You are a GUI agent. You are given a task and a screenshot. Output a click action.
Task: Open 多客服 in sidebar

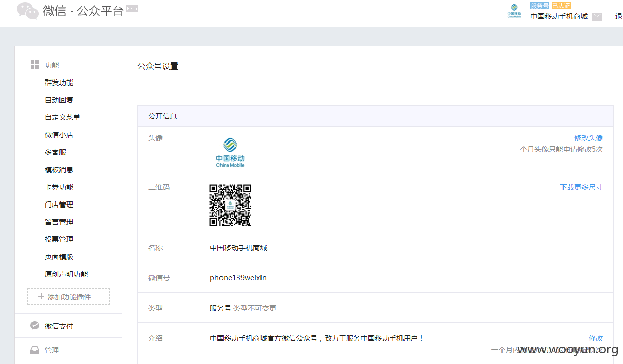click(55, 152)
